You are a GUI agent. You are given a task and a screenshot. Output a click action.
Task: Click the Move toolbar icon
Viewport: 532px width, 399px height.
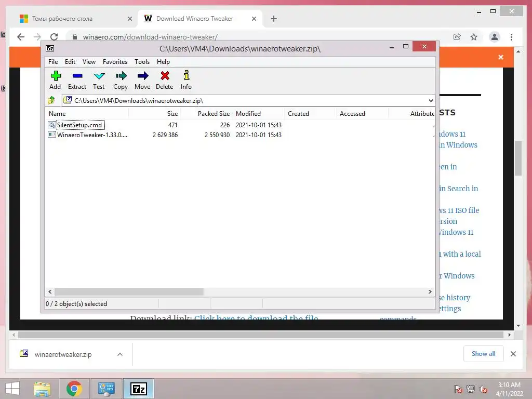(x=143, y=76)
